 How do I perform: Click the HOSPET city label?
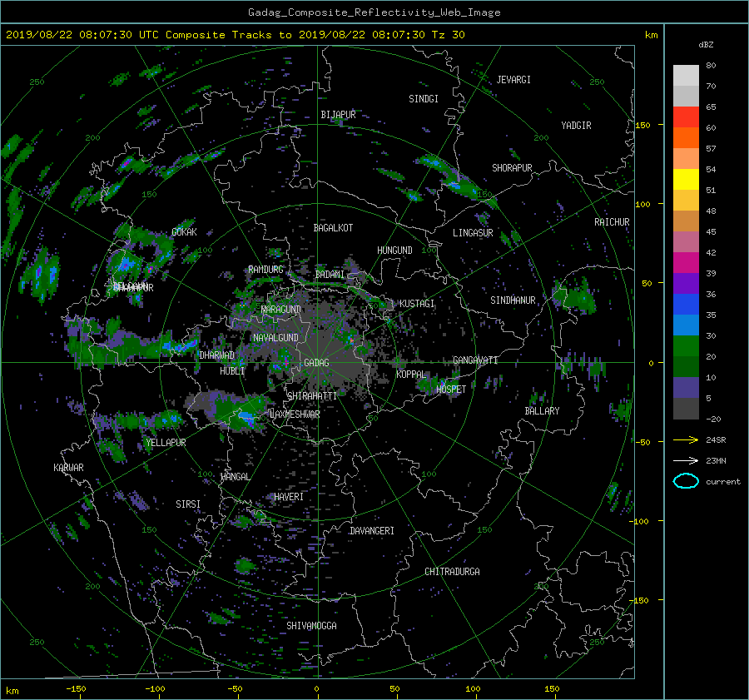click(451, 390)
